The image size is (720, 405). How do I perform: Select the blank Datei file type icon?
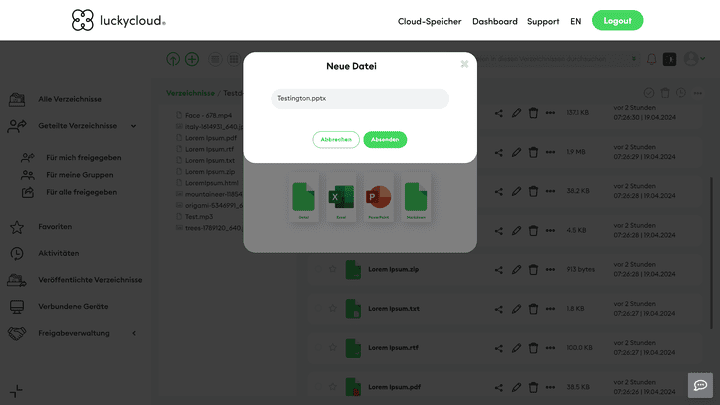pos(304,197)
